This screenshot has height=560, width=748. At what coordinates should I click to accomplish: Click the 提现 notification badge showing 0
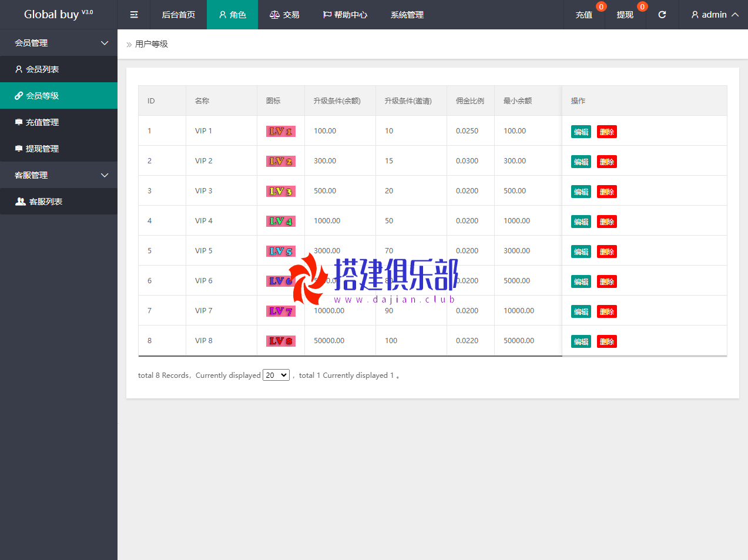tap(642, 6)
